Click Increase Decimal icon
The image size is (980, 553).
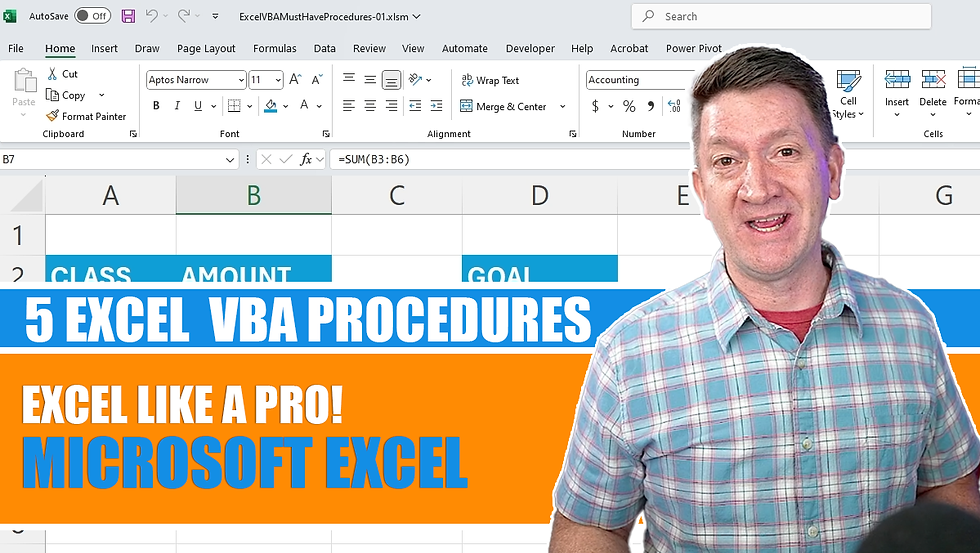coord(674,106)
